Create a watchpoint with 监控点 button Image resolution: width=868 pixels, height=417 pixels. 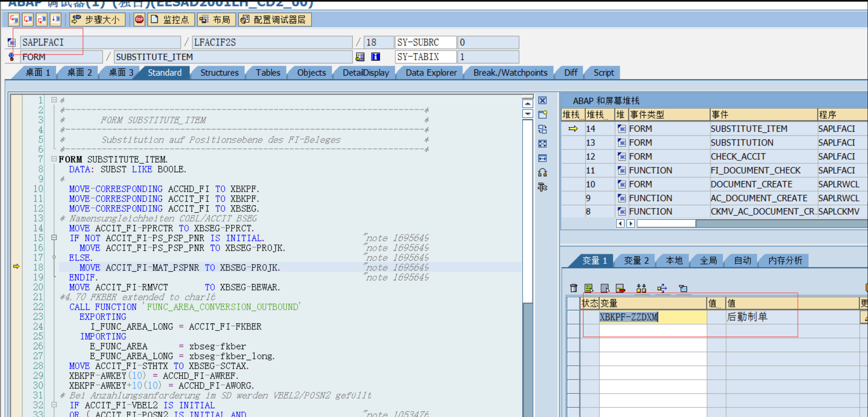coord(171,20)
